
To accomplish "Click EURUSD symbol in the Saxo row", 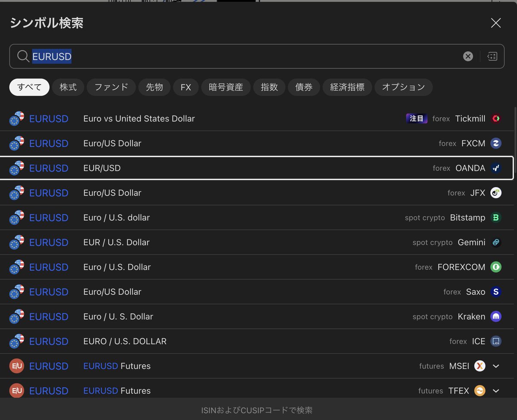I will [x=49, y=292].
